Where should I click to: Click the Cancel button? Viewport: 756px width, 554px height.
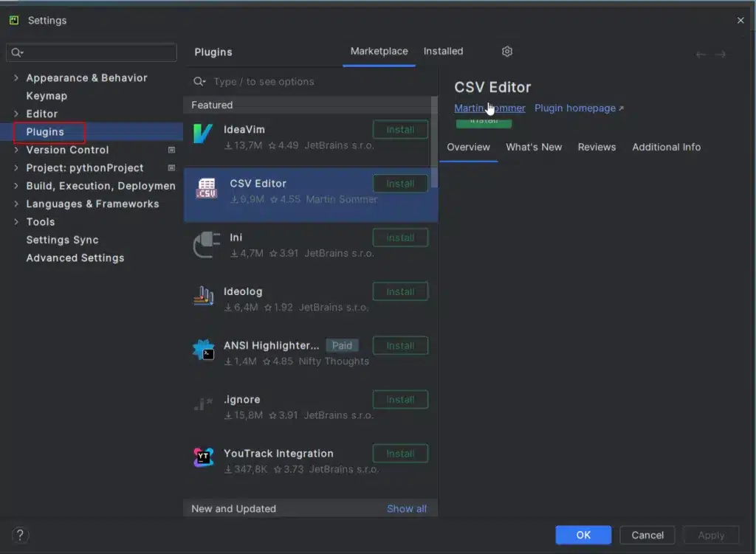pos(647,535)
